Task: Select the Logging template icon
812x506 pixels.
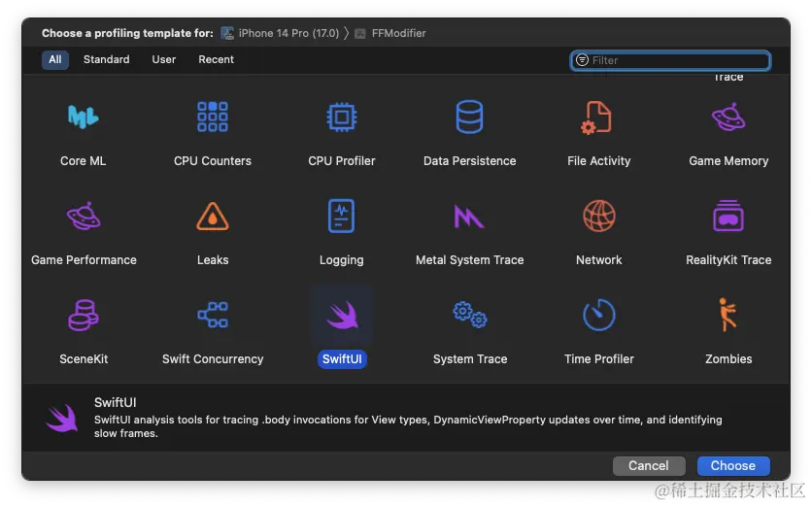Action: point(341,216)
